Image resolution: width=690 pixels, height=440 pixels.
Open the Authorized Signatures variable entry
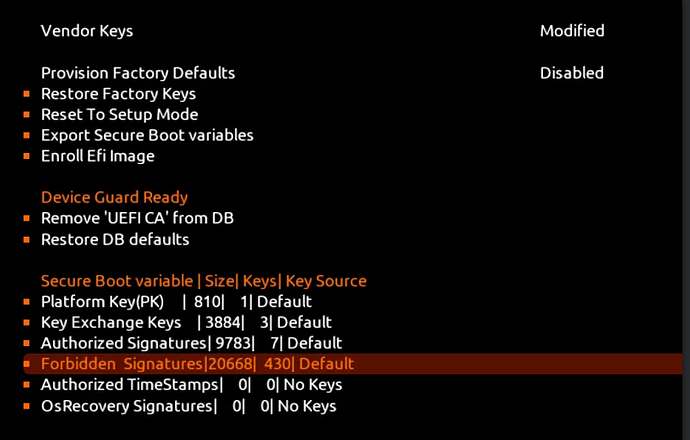coord(191,343)
